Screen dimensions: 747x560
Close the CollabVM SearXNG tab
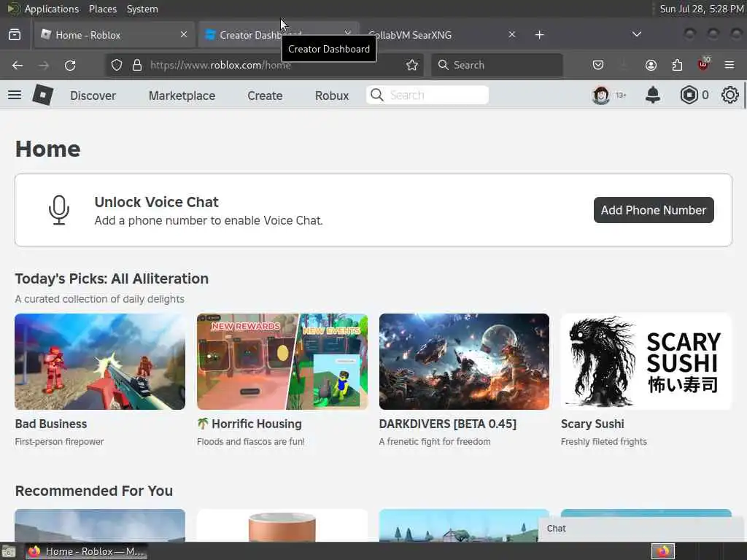pyautogui.click(x=511, y=34)
